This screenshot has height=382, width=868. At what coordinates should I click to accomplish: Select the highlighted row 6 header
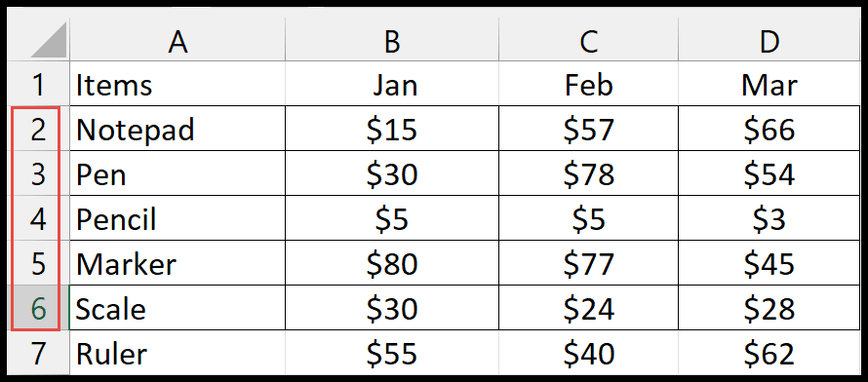tap(38, 308)
